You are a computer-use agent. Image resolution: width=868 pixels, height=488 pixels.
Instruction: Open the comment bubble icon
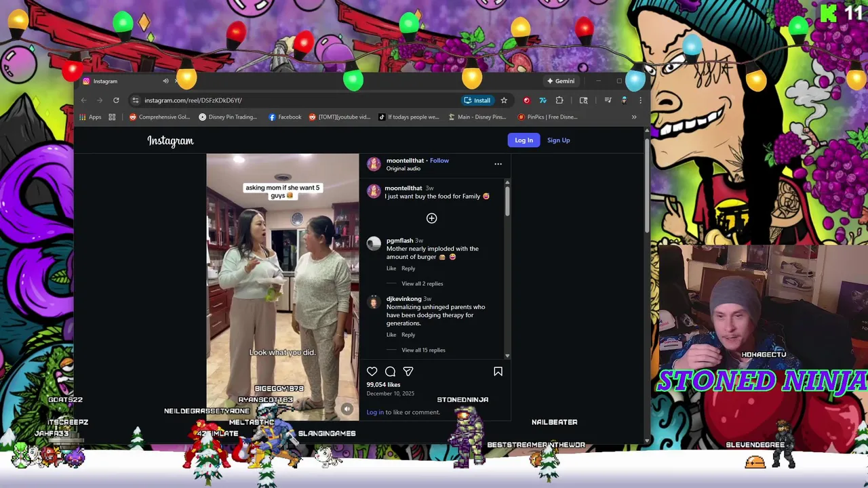390,371
